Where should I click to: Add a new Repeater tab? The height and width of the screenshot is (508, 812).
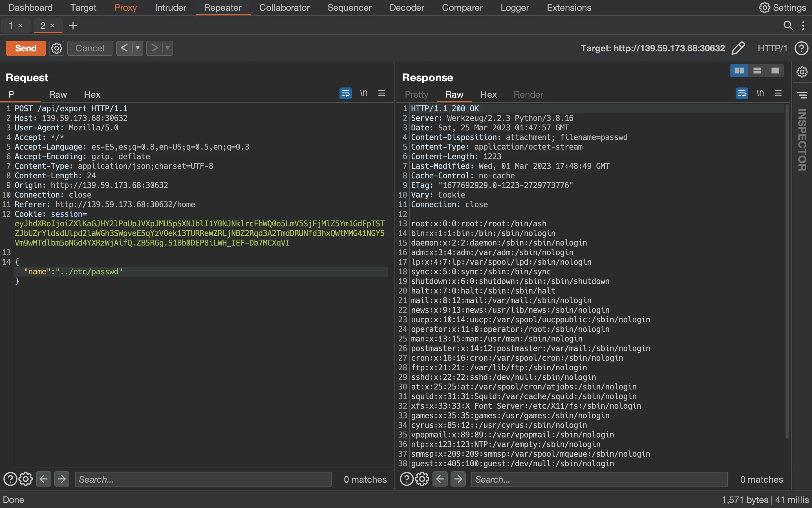pos(73,25)
